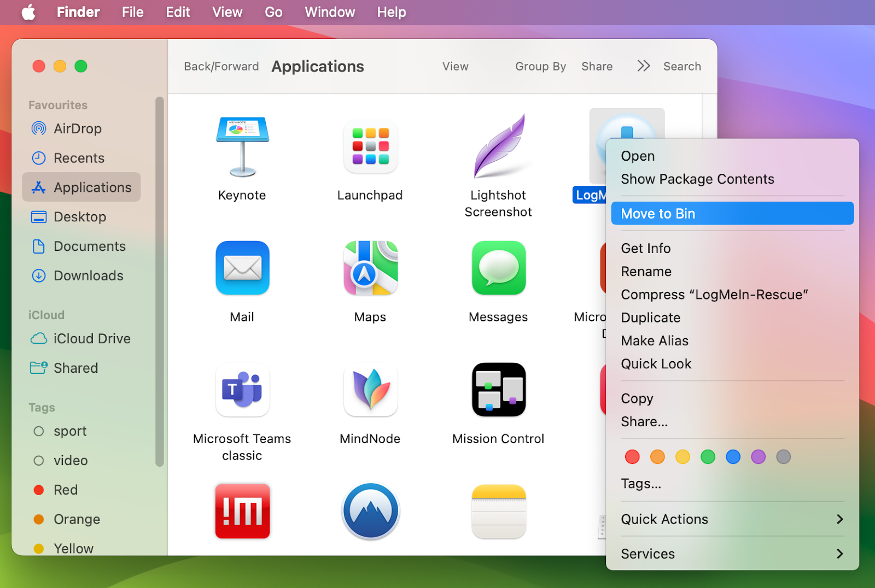Click the AirDrop sidebar icon
Image resolution: width=875 pixels, height=588 pixels.
point(39,128)
